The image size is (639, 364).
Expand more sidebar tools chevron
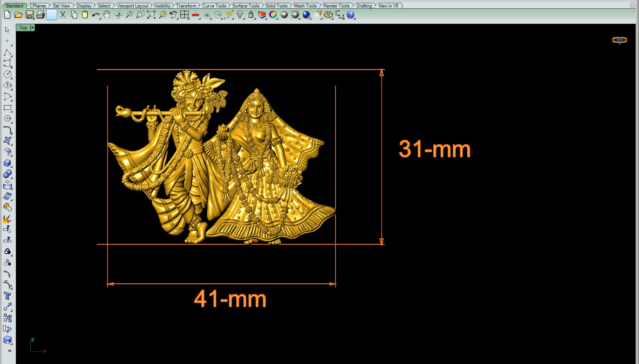coord(10,351)
